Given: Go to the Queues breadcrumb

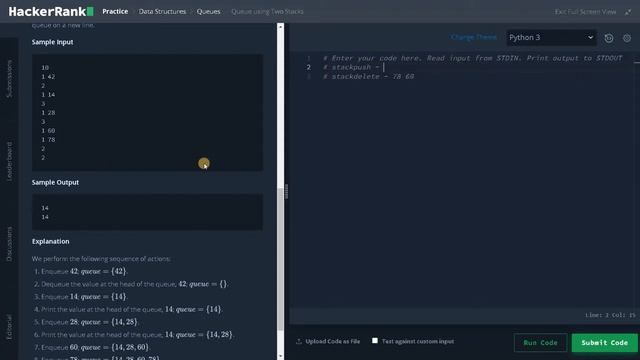Looking at the screenshot, I should [208, 11].
